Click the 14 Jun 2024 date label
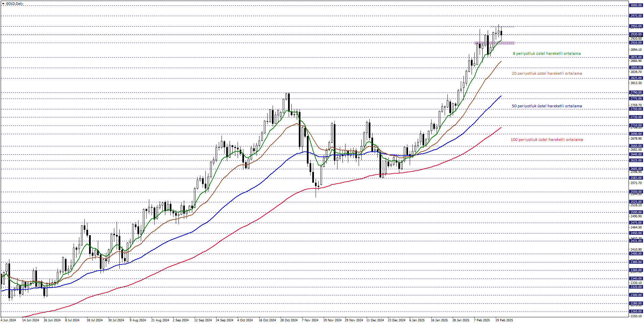 pyautogui.click(x=31, y=320)
